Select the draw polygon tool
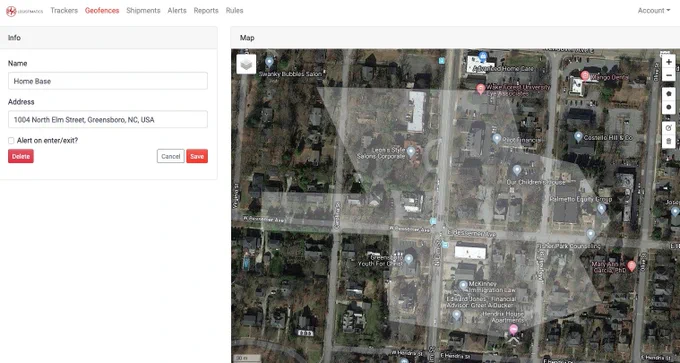Screen dimensions: 680x363 [x=668, y=94]
